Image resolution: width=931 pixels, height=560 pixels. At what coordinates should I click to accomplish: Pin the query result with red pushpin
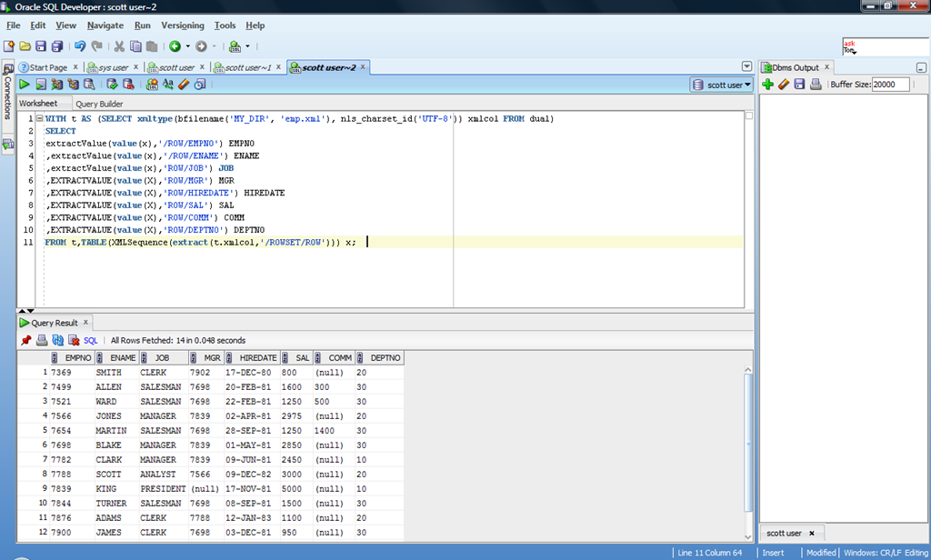(x=25, y=340)
